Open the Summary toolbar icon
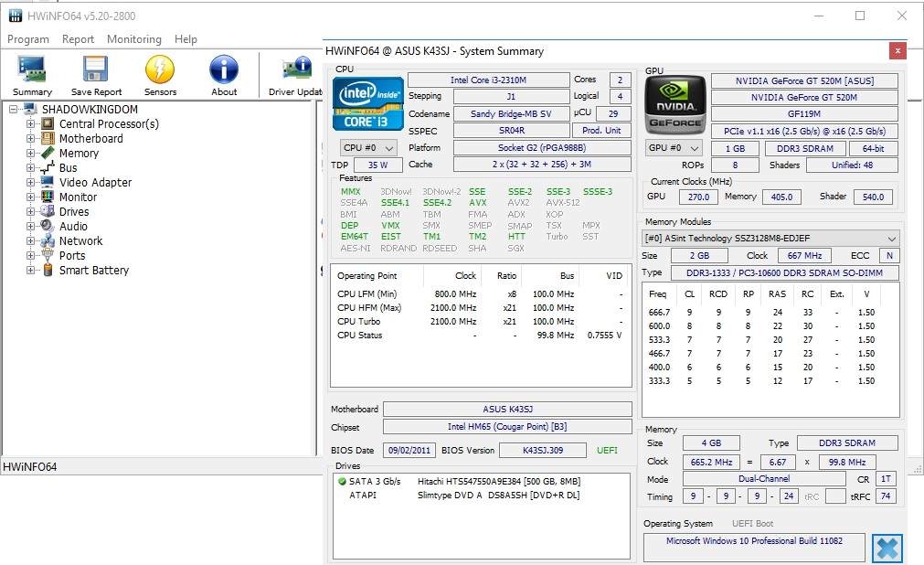Screen dimensions: 924x565 point(32,70)
